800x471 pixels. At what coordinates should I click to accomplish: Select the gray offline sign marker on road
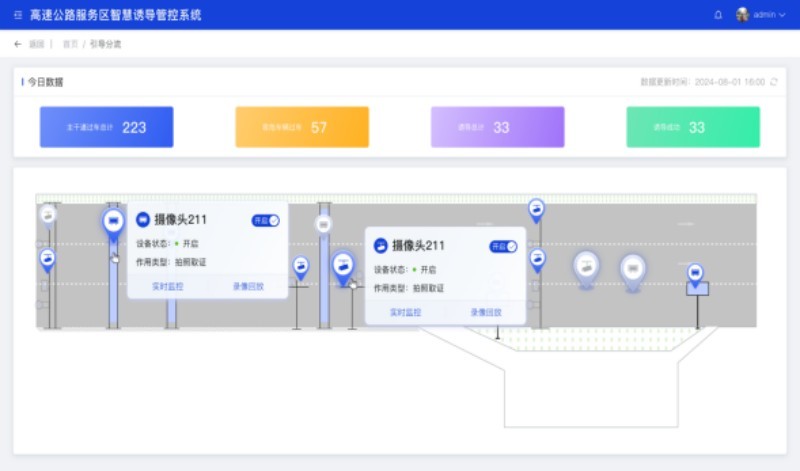click(631, 268)
